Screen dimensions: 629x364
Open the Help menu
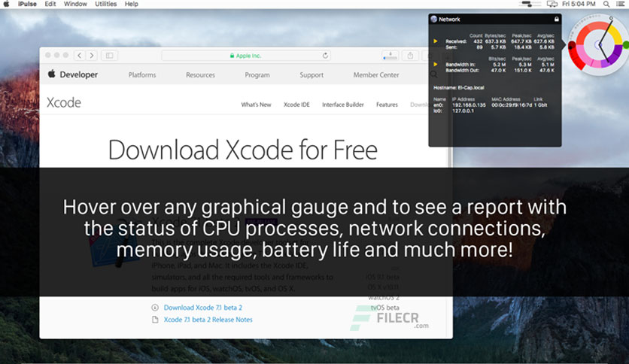pyautogui.click(x=131, y=4)
